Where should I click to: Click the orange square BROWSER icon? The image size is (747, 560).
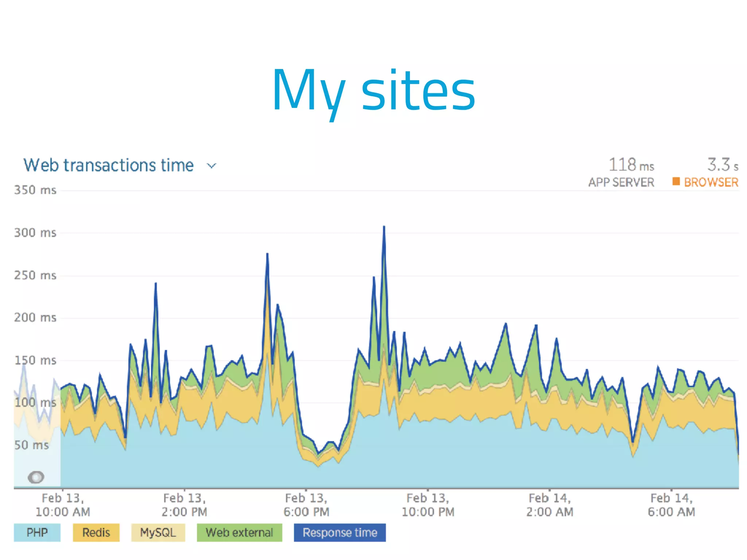pyautogui.click(x=676, y=181)
